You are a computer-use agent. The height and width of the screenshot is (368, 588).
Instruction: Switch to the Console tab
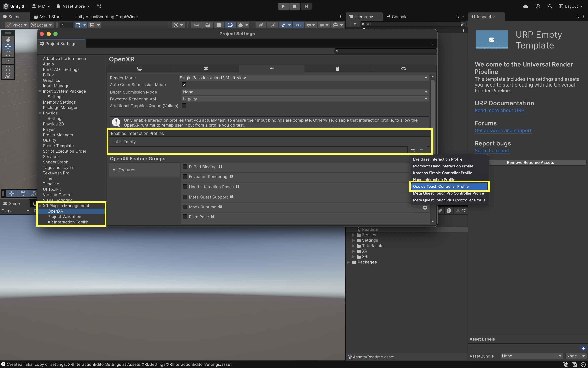[x=397, y=17]
